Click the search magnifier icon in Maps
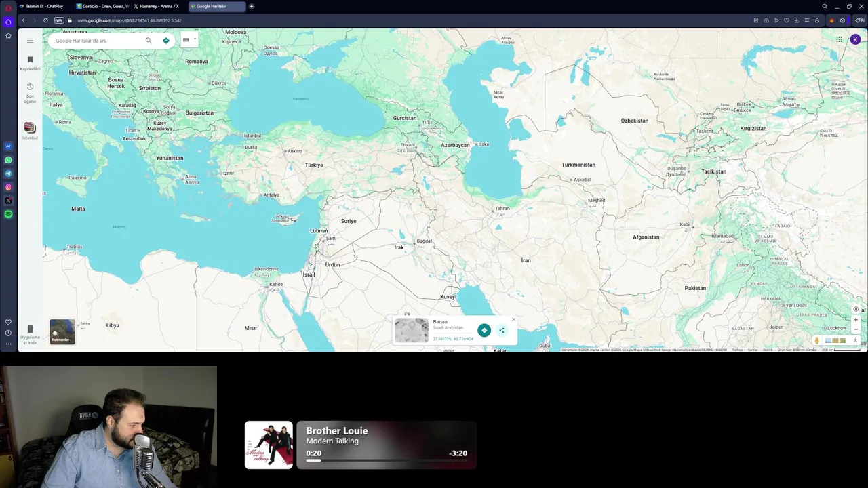The height and width of the screenshot is (488, 868). click(x=149, y=41)
